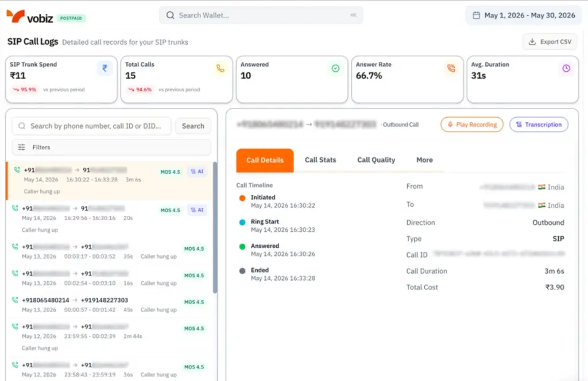Open the call Transcription

(x=539, y=125)
